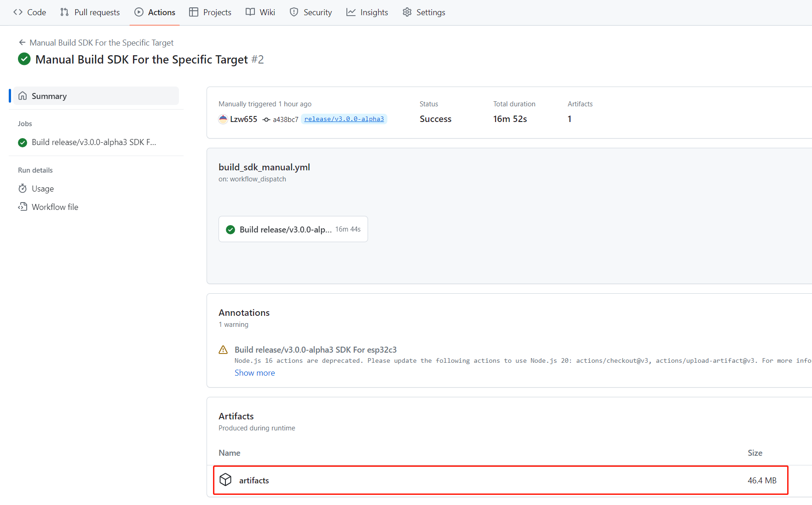Viewport: 812px width, 505px height.
Task: Download the artifacts file
Action: click(x=254, y=480)
